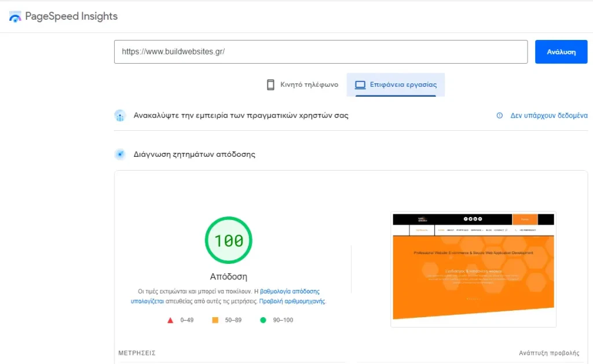Focus the URL input with buildwebsites.gr
This screenshot has width=593, height=364.
coord(320,52)
